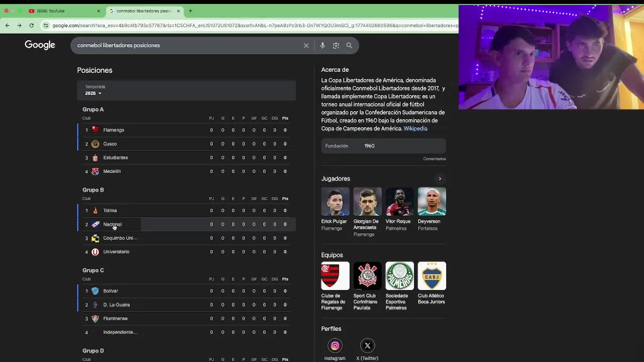Click D. La Guaira crest
Image resolution: width=644 pixels, height=362 pixels.
95,305
